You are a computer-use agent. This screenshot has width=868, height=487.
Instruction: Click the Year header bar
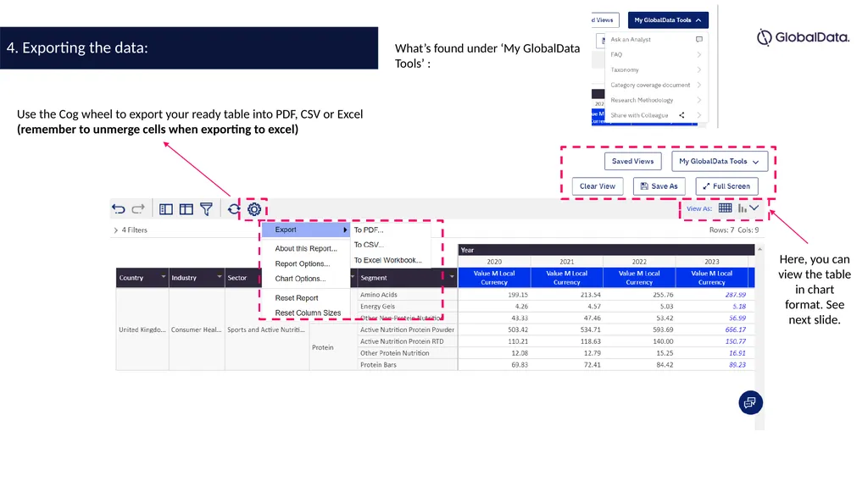coord(606,250)
